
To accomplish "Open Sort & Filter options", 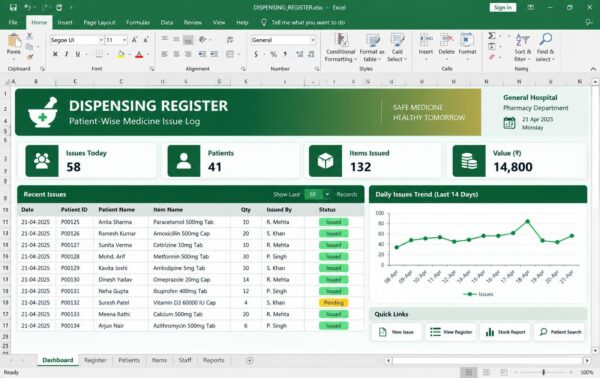I will tap(522, 48).
